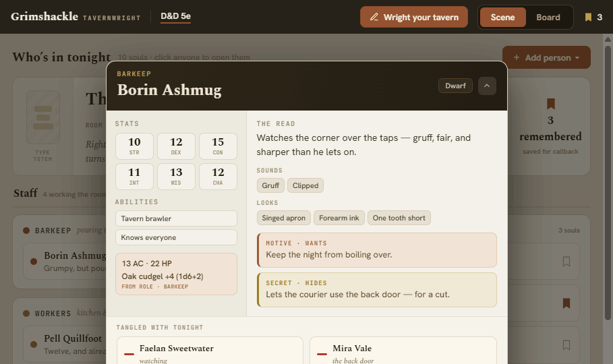
Task: Click the Dwarf race badge
Action: pyautogui.click(x=455, y=86)
